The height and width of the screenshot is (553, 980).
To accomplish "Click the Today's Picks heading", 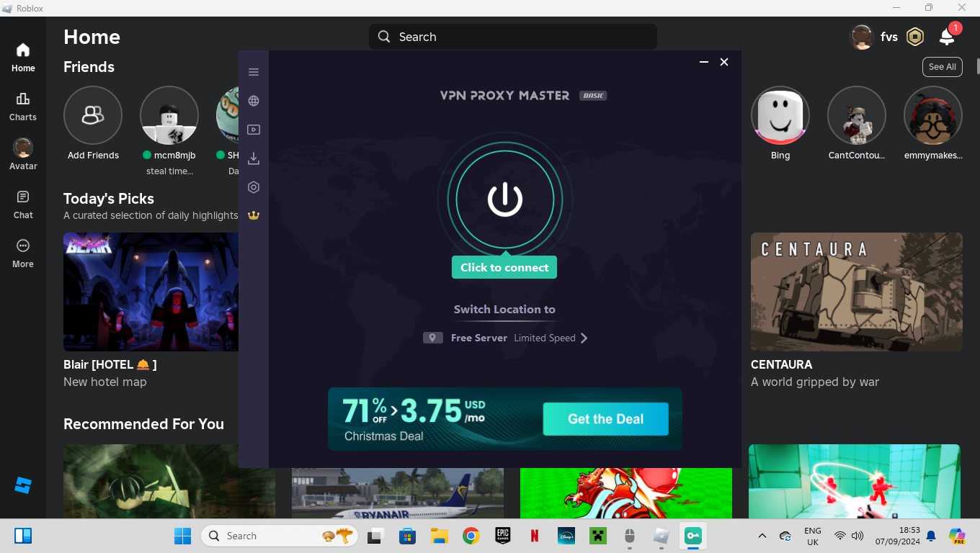I will [109, 199].
